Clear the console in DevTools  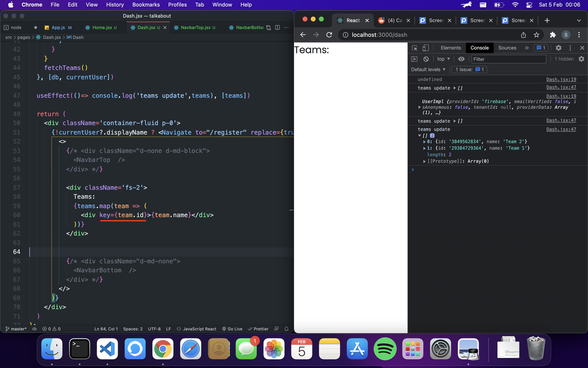click(425, 59)
